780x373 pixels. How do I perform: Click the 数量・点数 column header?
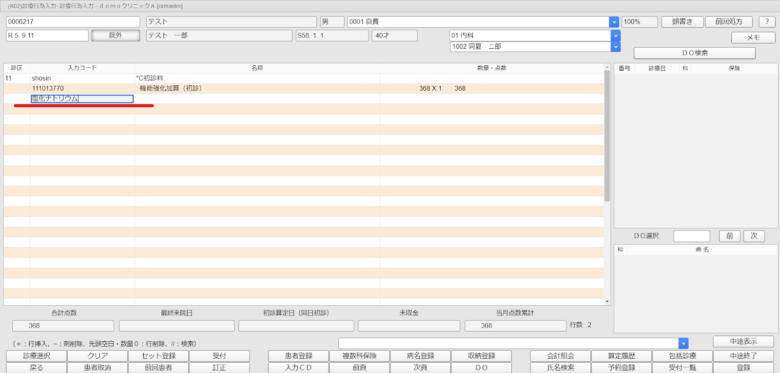(x=492, y=68)
